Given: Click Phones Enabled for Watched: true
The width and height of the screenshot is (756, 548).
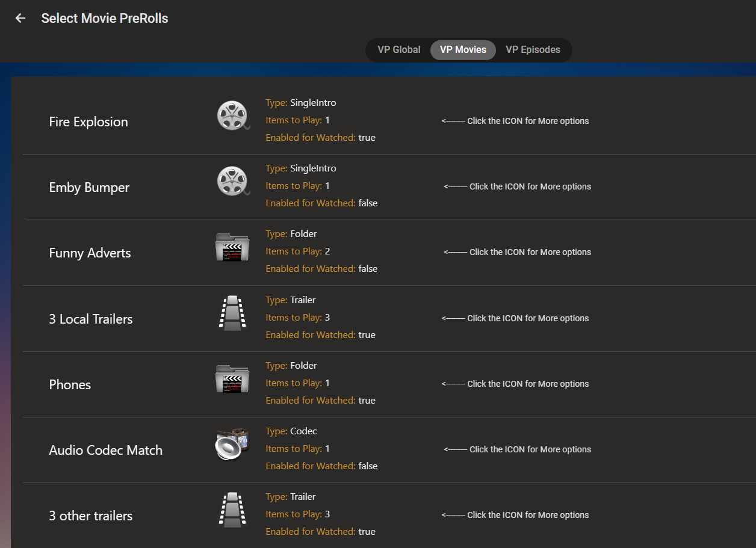Looking at the screenshot, I should (x=320, y=401).
